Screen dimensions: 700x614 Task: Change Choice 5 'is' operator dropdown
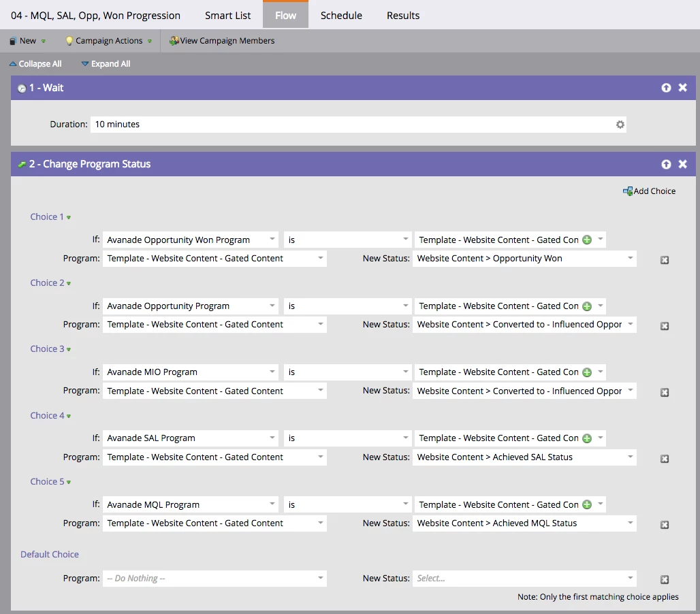coord(347,504)
